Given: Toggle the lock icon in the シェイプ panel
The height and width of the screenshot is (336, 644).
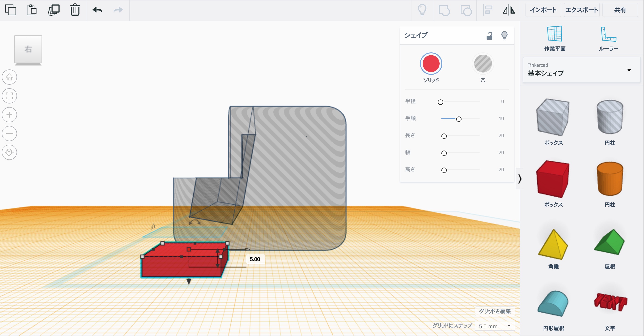Looking at the screenshot, I should point(489,36).
